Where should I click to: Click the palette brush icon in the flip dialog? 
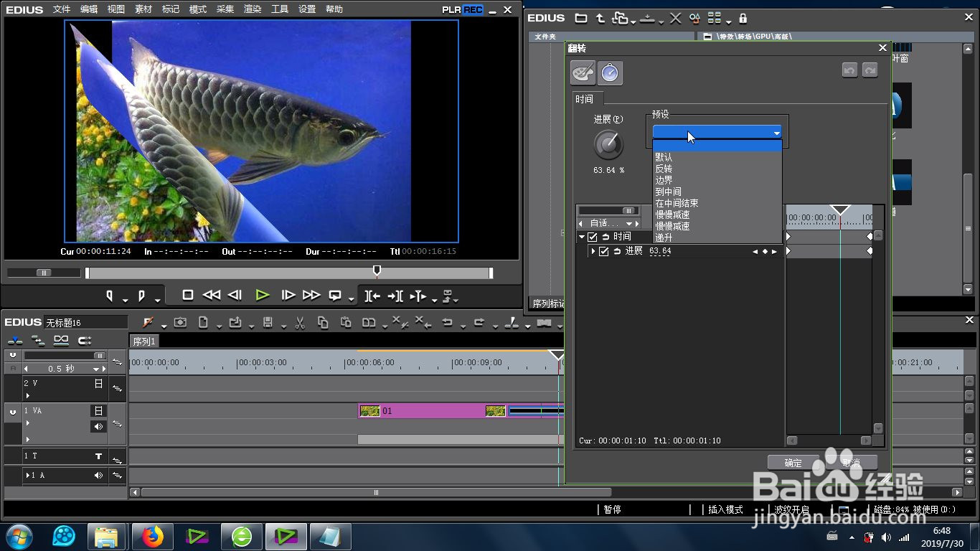pyautogui.click(x=583, y=72)
